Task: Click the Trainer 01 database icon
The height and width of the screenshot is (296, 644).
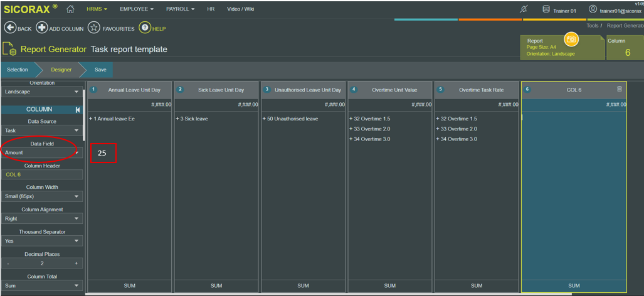Action: (x=546, y=9)
